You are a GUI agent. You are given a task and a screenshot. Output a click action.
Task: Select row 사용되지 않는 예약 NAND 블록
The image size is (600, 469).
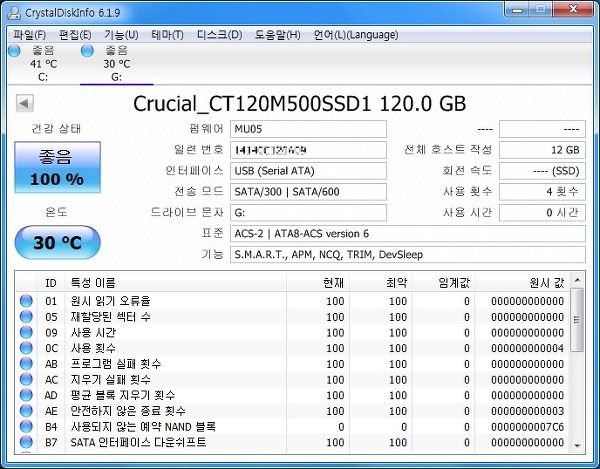tap(293, 427)
